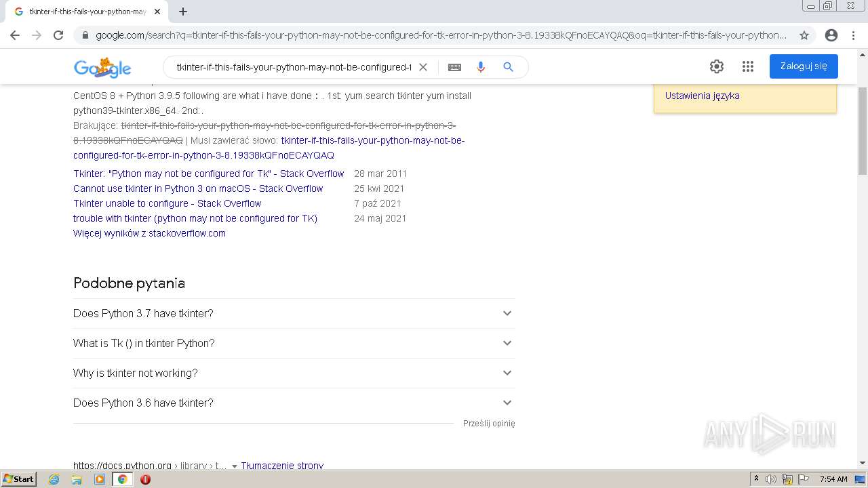Open the on-screen keyboard input tool

click(455, 67)
